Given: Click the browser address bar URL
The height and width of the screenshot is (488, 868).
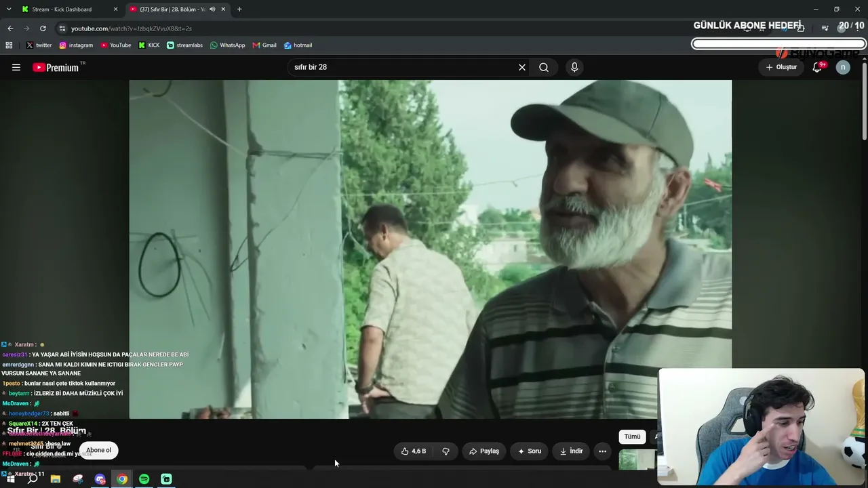Looking at the screenshot, I should coord(132,28).
